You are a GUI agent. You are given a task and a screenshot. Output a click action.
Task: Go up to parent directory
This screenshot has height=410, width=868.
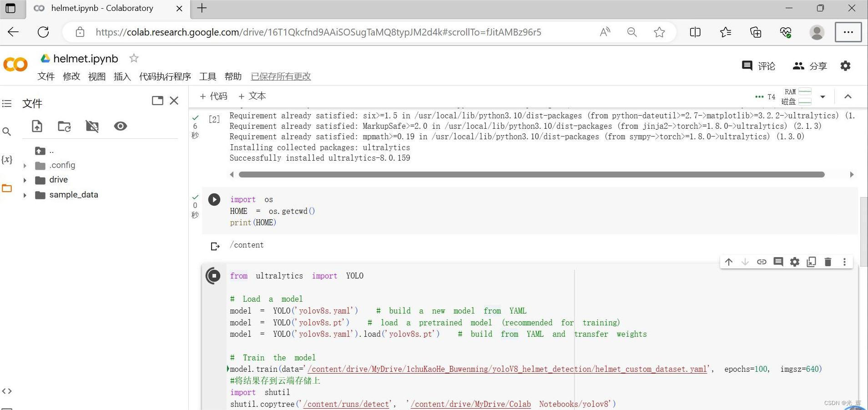click(40, 151)
